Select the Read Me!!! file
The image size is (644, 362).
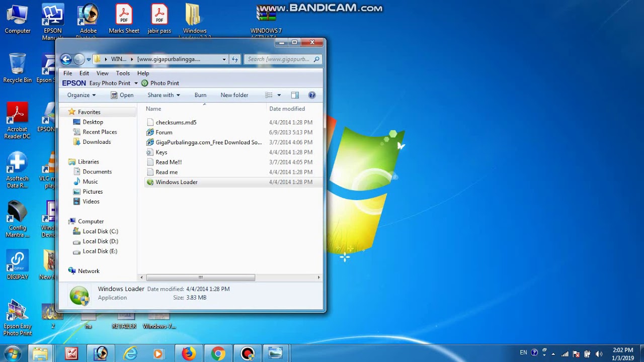(x=169, y=162)
